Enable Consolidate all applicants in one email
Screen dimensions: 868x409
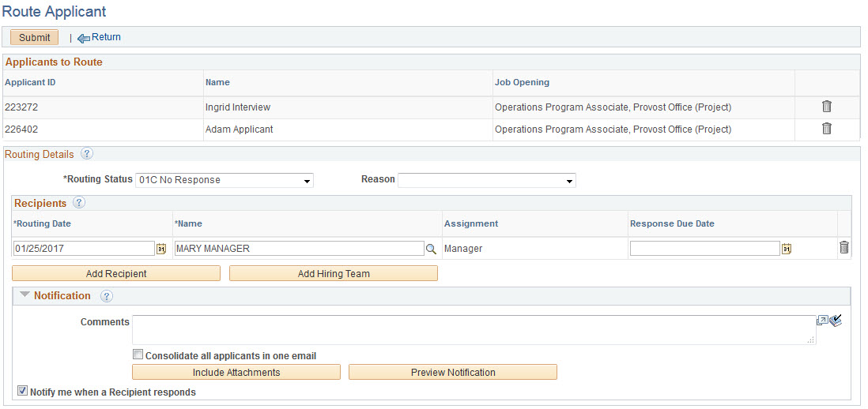point(138,355)
